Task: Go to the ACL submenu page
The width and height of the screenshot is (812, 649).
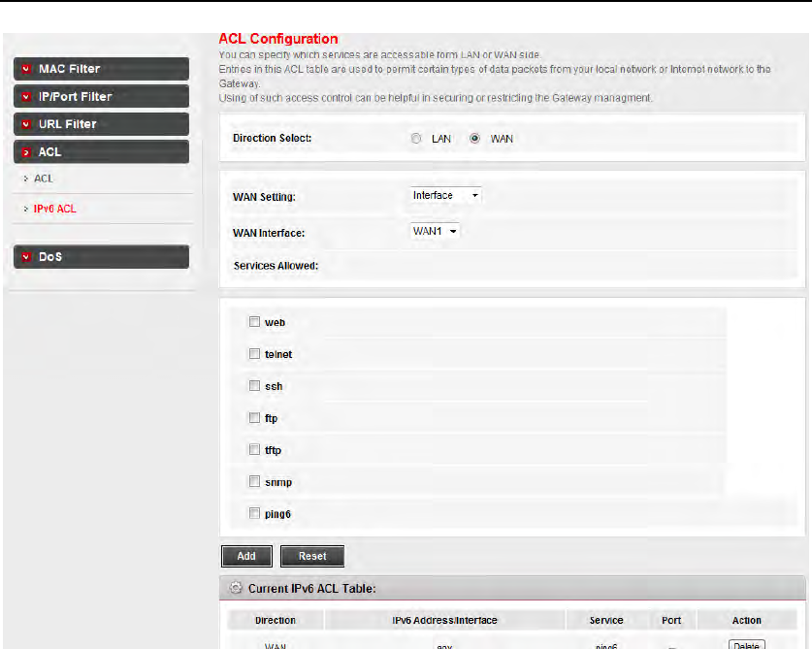Action: (44, 178)
